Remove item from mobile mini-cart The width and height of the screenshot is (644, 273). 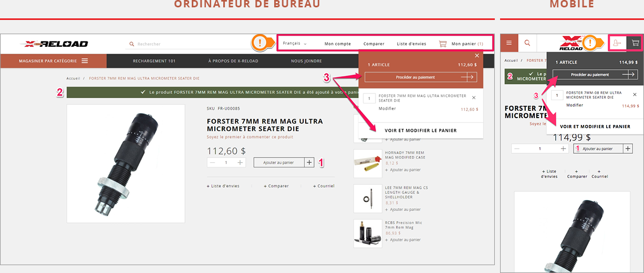point(635,94)
